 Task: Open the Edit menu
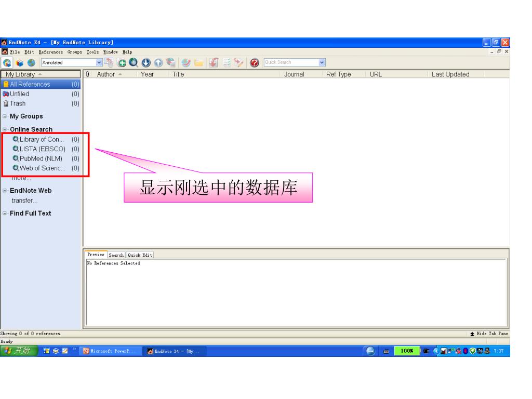[29, 52]
